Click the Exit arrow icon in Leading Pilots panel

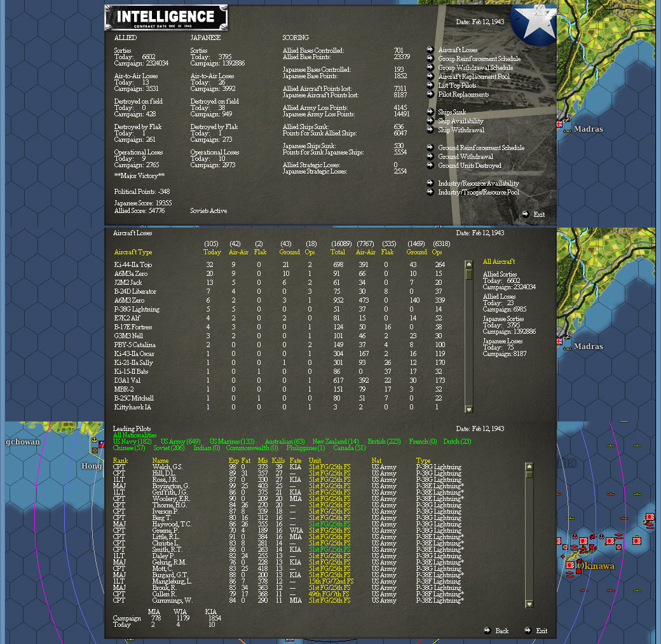[x=528, y=630]
